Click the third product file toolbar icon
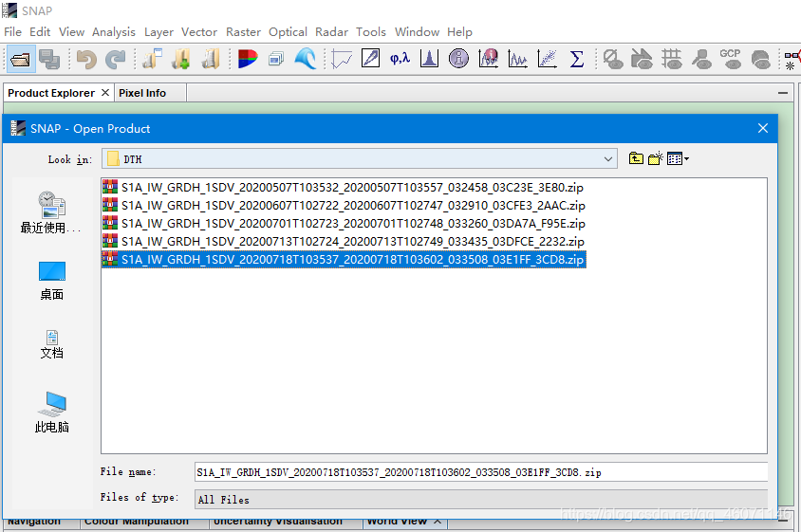The image size is (801, 532). click(x=210, y=59)
